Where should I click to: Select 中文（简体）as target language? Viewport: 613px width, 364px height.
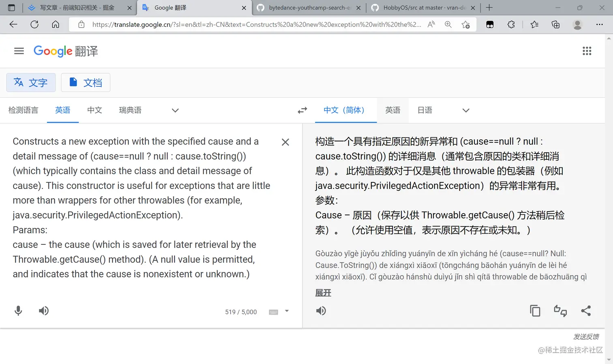click(x=346, y=110)
